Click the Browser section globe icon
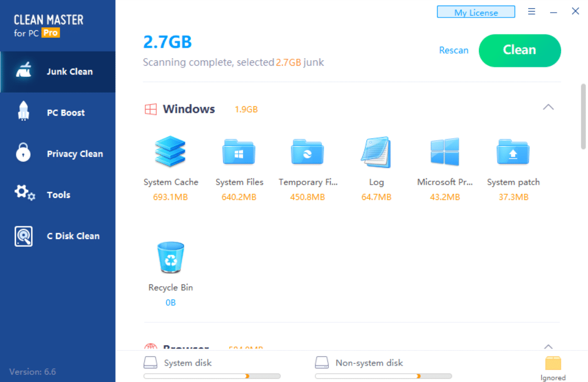 (151, 346)
